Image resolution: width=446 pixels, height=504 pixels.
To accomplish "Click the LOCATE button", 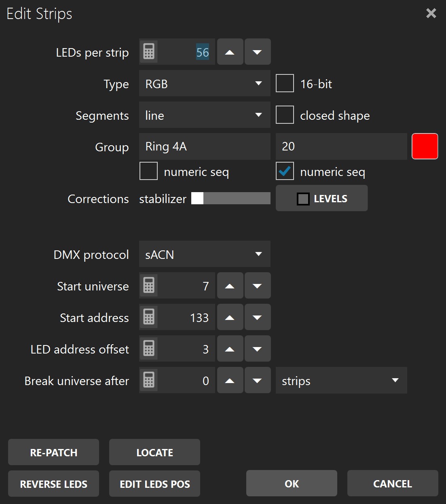I will [154, 452].
